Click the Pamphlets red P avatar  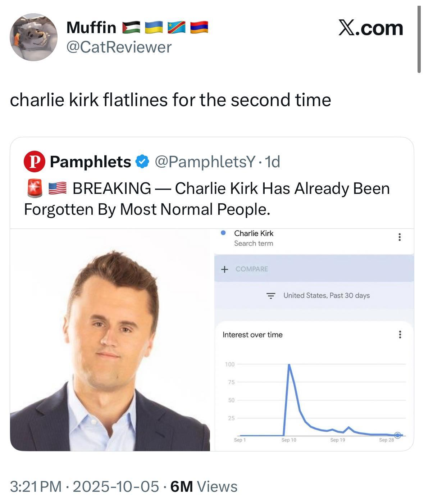pyautogui.click(x=35, y=162)
